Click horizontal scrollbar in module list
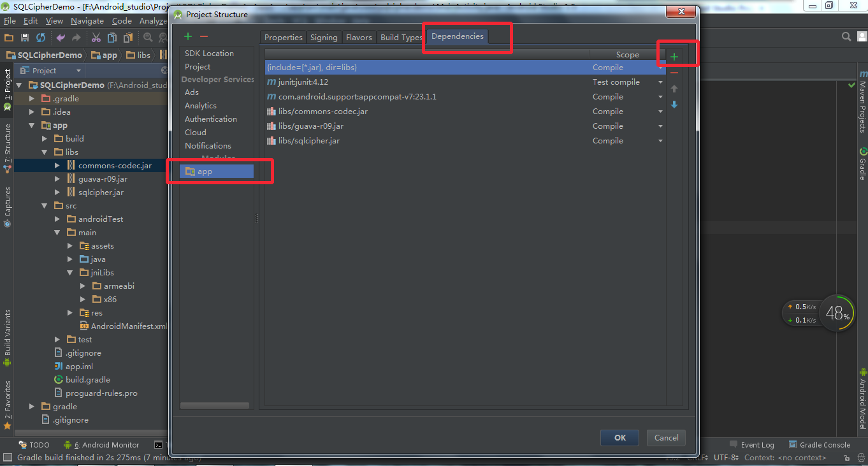This screenshot has width=868, height=466. click(x=216, y=405)
